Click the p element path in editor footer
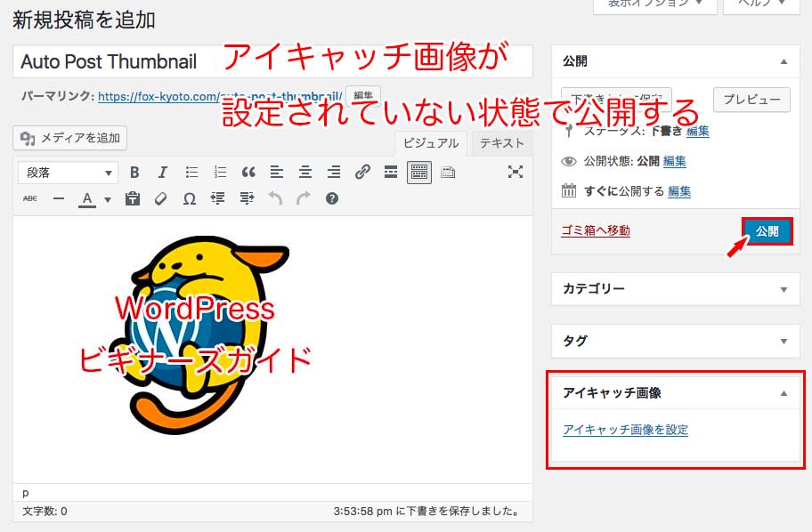 [x=25, y=493]
